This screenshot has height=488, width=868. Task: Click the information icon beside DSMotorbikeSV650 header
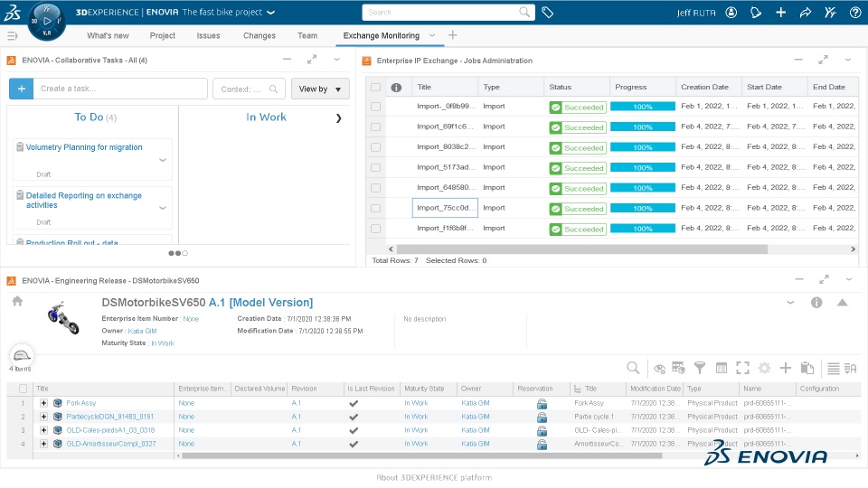pyautogui.click(x=816, y=303)
